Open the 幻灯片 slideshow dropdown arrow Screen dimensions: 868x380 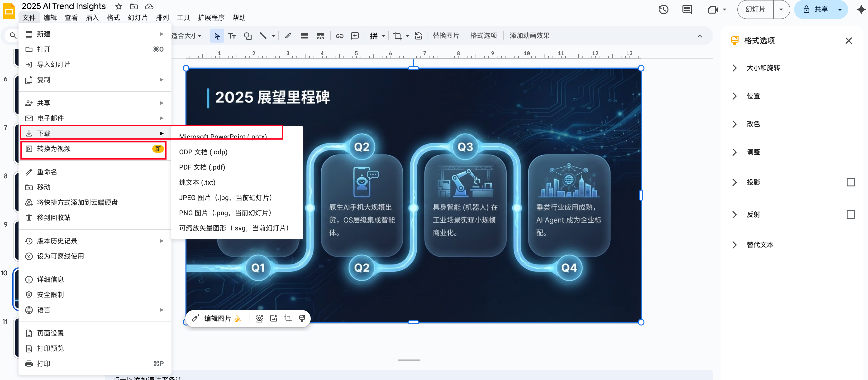781,10
